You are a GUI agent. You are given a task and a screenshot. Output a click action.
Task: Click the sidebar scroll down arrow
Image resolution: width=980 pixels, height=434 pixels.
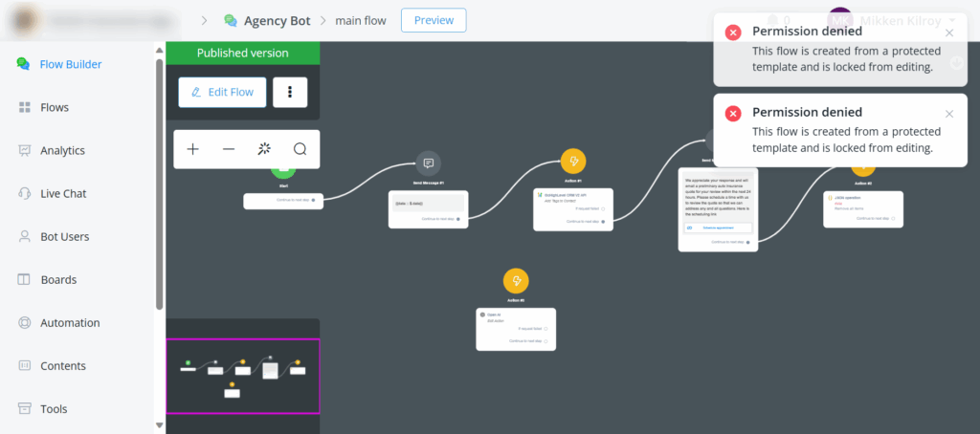tap(159, 425)
